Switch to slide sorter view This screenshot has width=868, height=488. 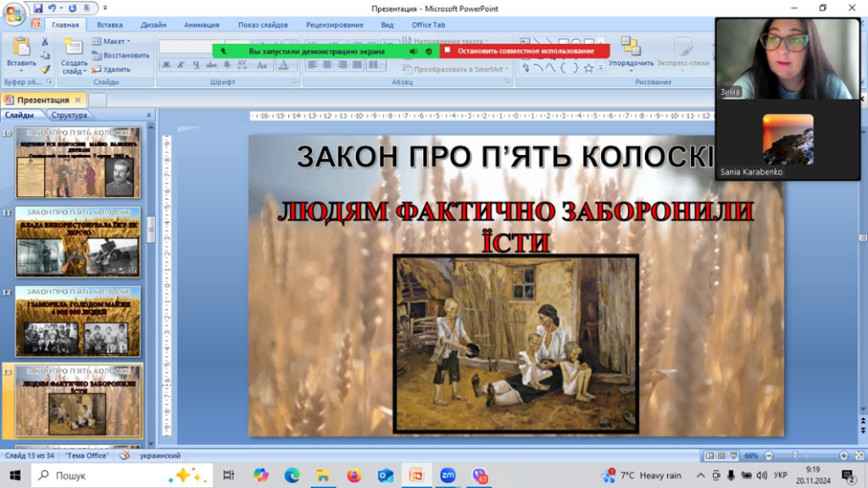[x=721, y=455]
